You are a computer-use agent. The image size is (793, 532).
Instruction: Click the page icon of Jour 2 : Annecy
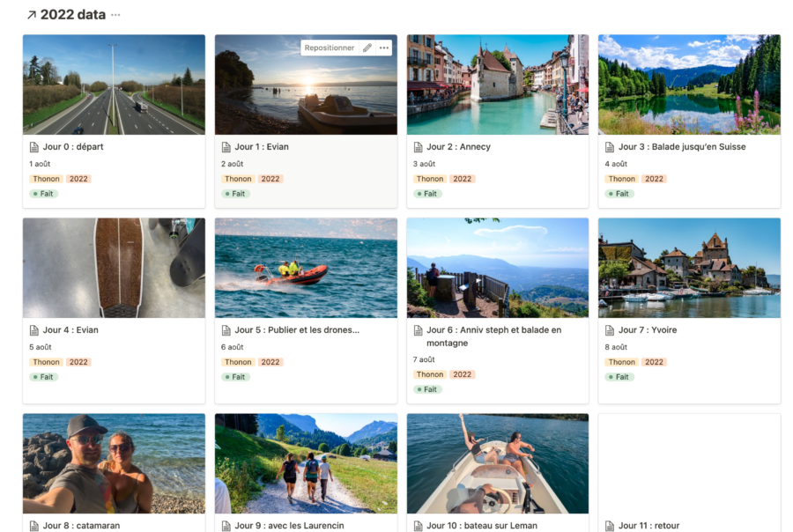pos(418,147)
